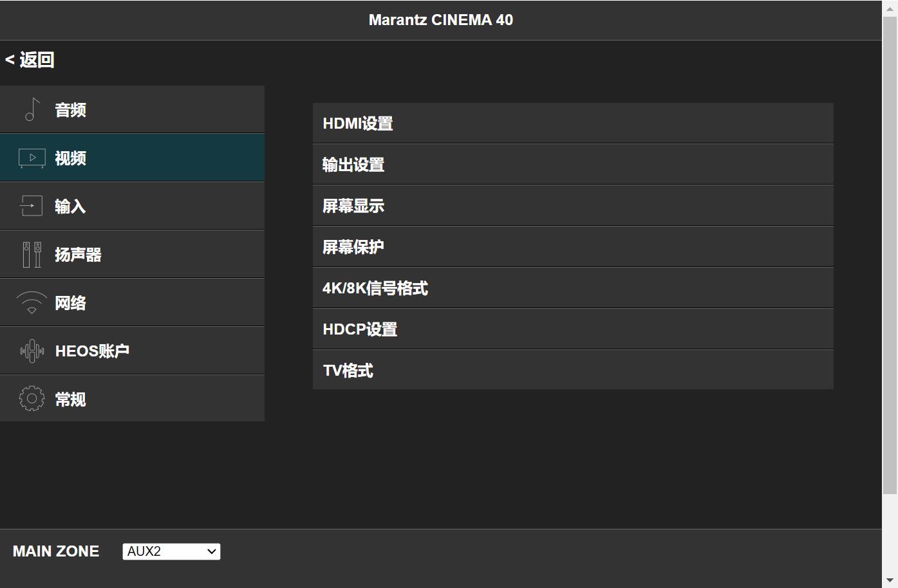898x588 pixels.
Task: Click the video play screen icon
Action: click(31, 158)
